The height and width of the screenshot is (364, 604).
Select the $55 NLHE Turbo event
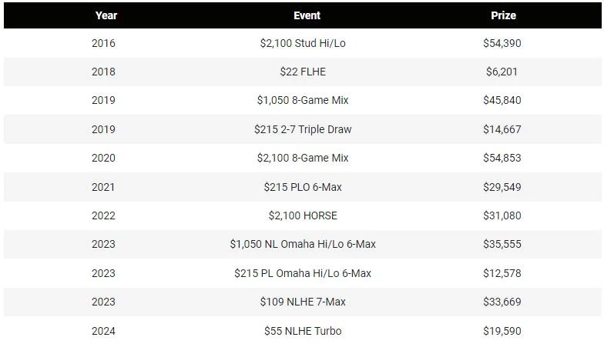pyautogui.click(x=303, y=331)
